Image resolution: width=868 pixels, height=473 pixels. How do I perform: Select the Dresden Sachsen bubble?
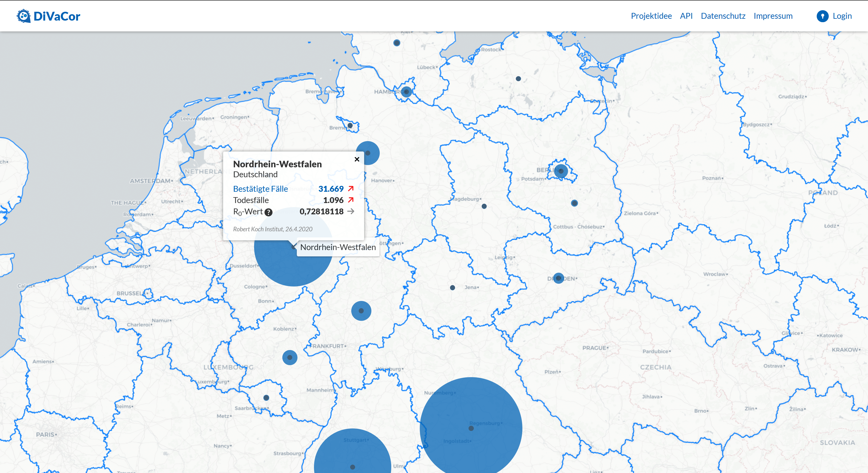[558, 278]
